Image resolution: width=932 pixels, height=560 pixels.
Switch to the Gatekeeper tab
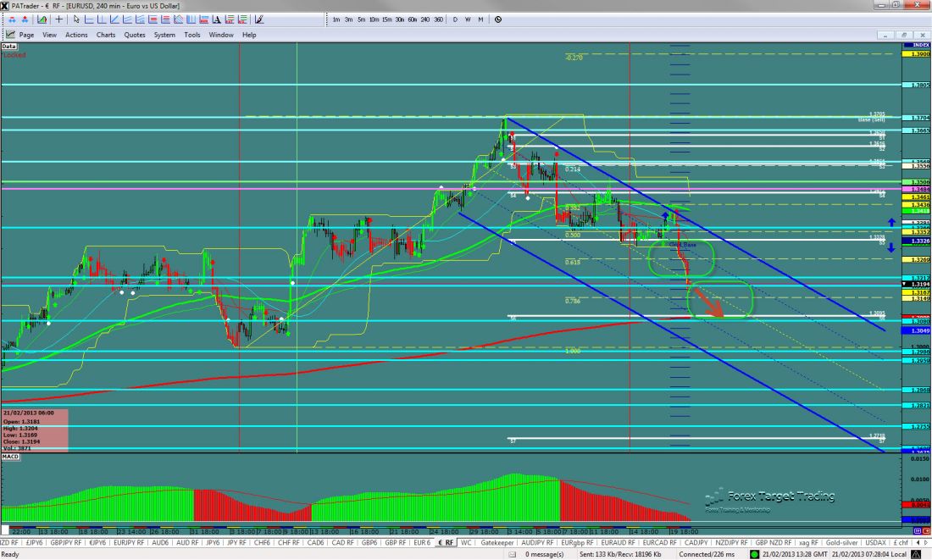(x=497, y=542)
